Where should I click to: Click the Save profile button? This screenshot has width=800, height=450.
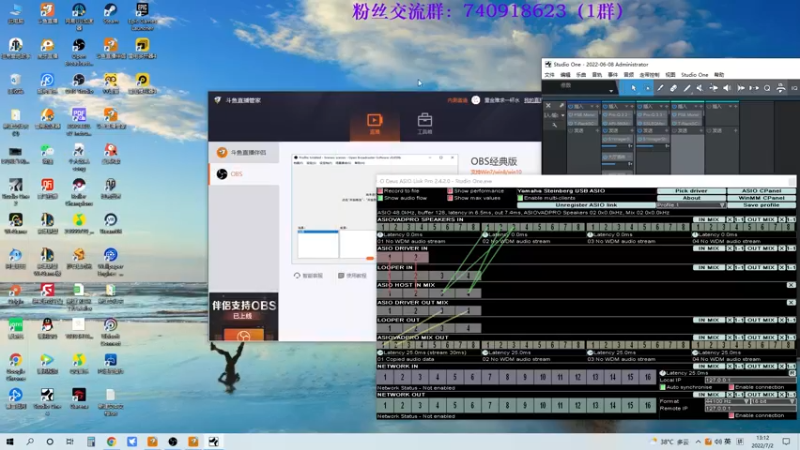[761, 205]
